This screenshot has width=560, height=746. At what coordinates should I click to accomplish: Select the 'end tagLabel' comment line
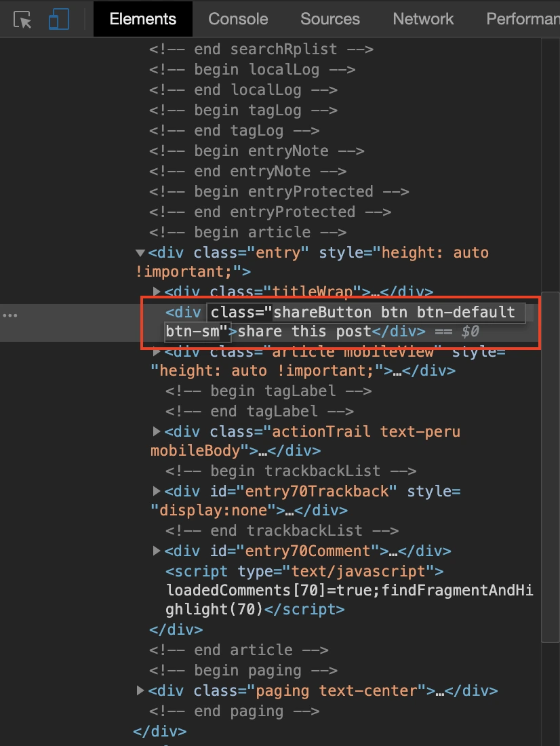point(259,411)
